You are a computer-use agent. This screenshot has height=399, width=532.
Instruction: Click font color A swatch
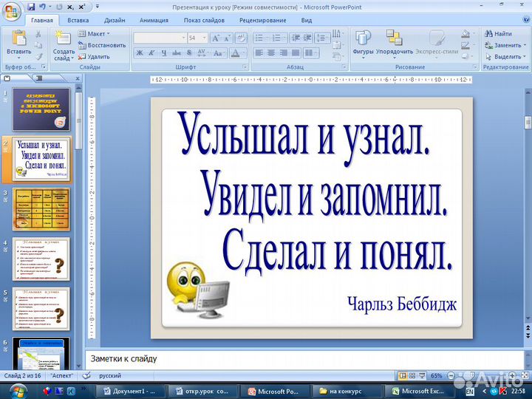pos(235,53)
